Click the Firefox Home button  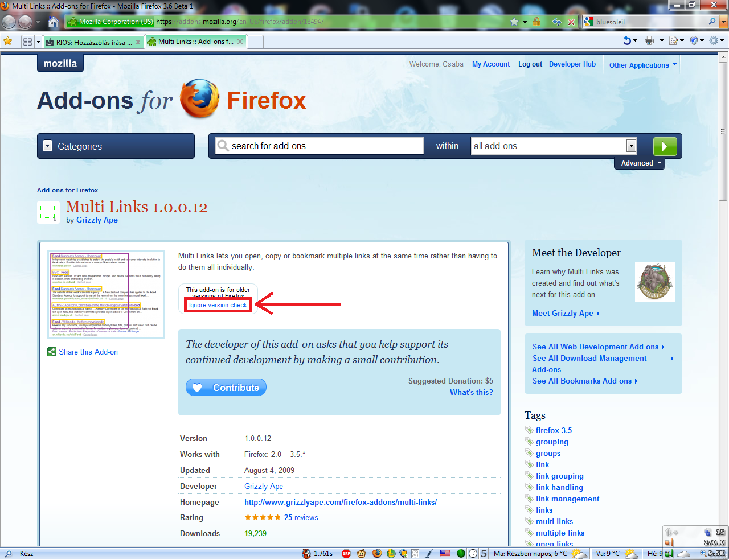[53, 22]
